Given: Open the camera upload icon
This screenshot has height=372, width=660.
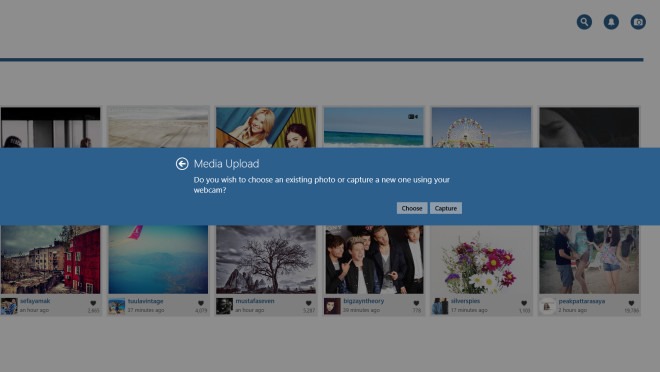Looking at the screenshot, I should pyautogui.click(x=638, y=22).
